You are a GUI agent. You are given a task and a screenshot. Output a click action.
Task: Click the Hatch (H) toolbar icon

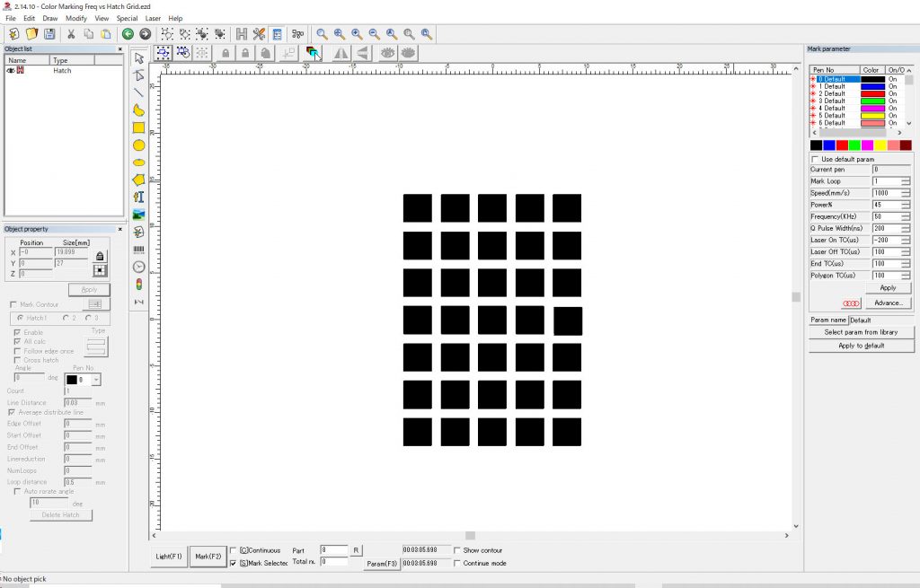(241, 34)
